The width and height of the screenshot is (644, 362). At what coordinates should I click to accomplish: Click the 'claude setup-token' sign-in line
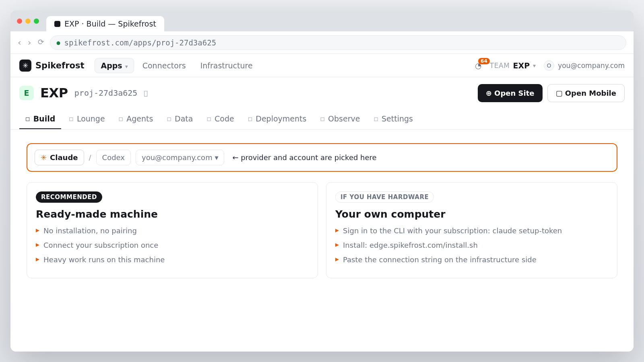[x=452, y=231]
